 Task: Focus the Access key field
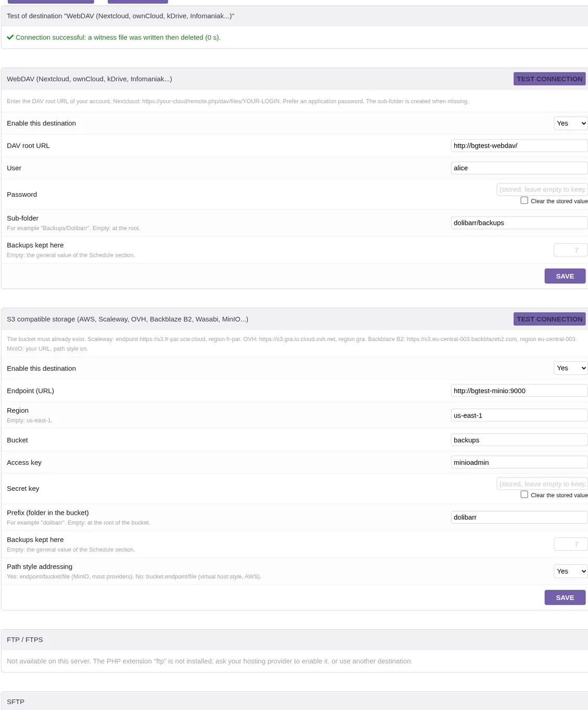tap(519, 462)
